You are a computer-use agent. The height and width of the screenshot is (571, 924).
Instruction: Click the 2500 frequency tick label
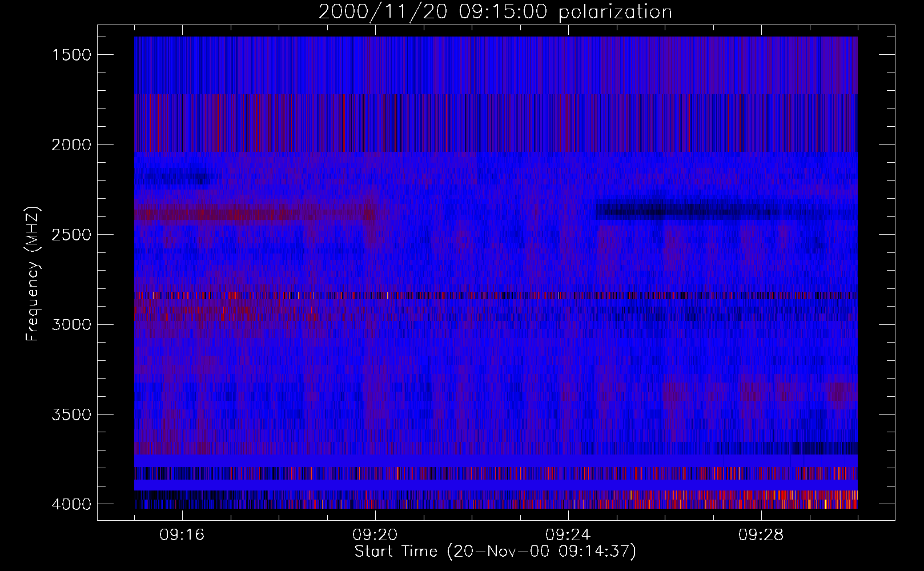(x=71, y=235)
